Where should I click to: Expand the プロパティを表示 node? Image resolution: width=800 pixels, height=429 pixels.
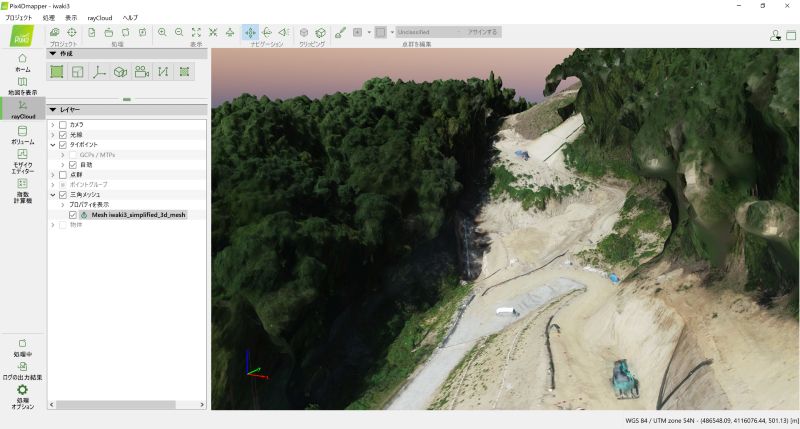(x=62, y=204)
